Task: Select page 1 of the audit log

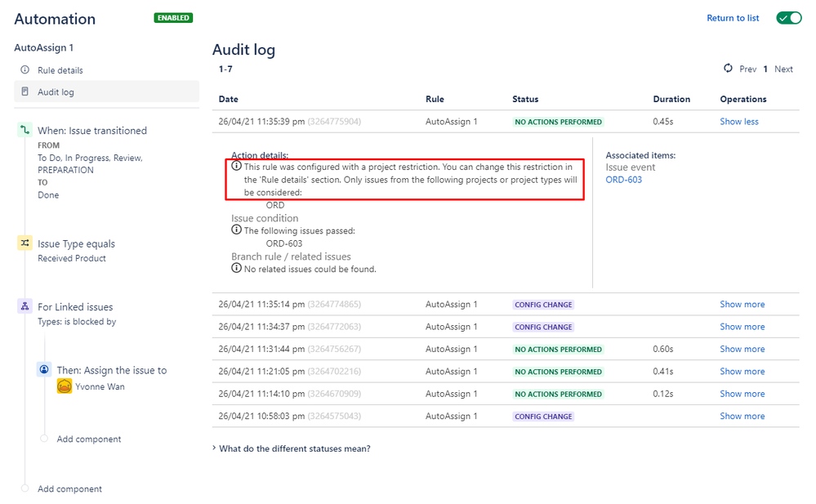Action: coord(765,69)
